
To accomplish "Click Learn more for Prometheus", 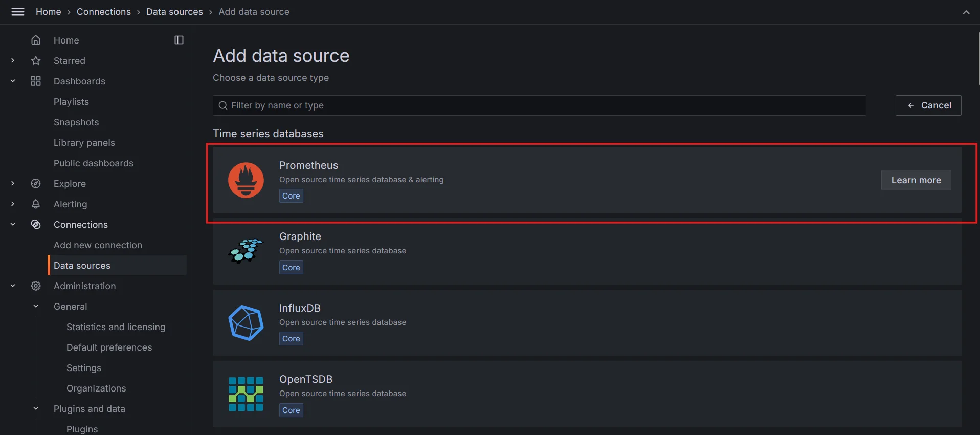I will coord(916,180).
